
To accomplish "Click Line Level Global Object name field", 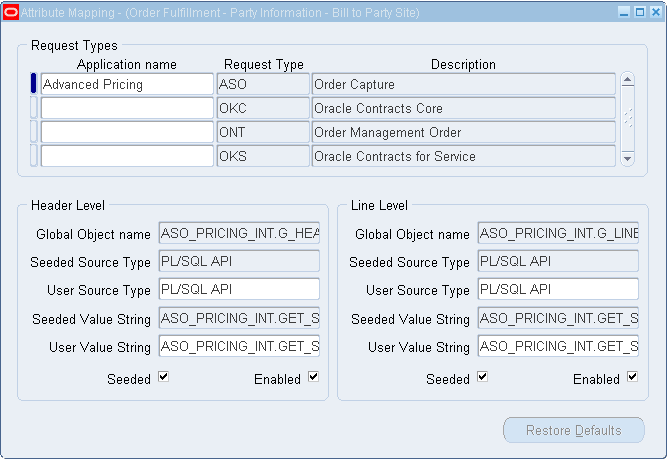I will click(x=558, y=233).
